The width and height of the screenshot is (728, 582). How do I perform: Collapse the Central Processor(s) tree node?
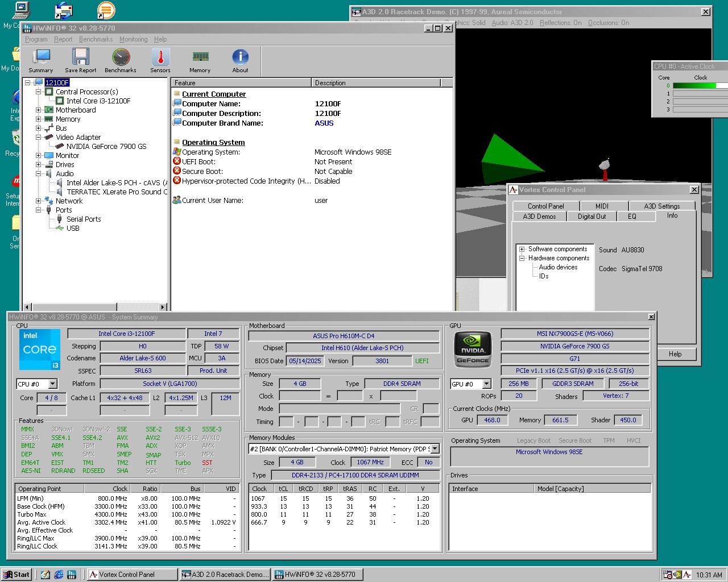click(x=39, y=92)
